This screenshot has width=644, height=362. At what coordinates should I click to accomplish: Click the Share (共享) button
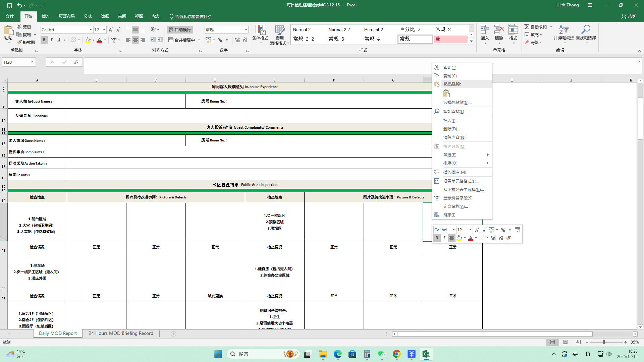[x=629, y=16]
